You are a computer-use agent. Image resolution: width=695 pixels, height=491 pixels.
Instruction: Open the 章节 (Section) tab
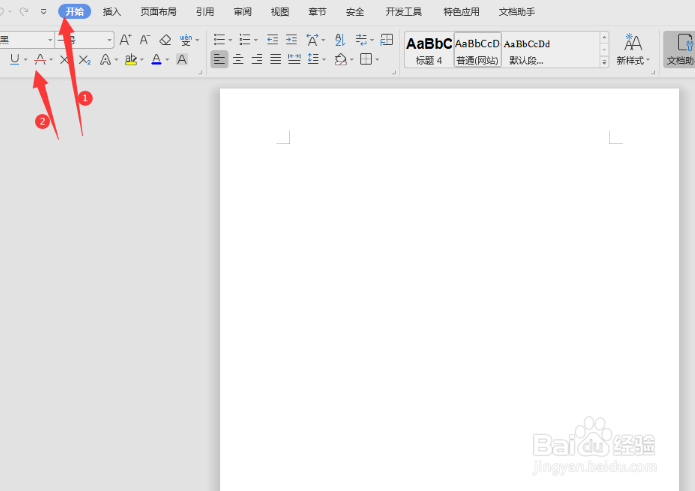pos(317,12)
